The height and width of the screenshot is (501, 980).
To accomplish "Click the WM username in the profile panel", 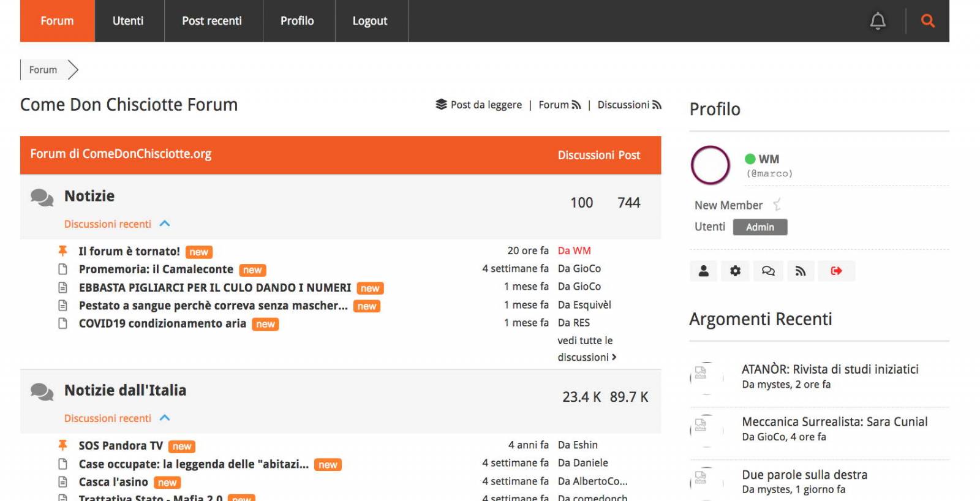I will [x=769, y=159].
